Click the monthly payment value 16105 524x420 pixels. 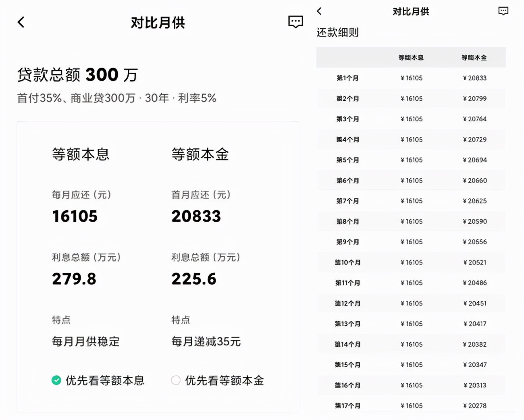(75, 216)
